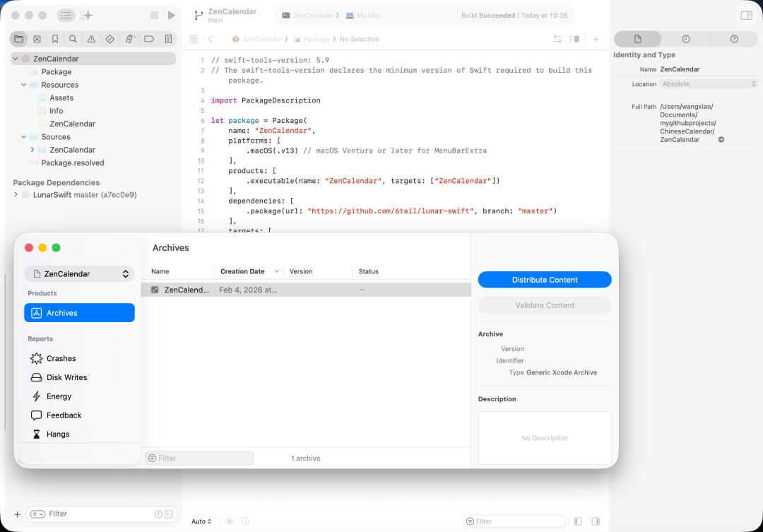This screenshot has height=532, width=763.
Task: Select Energy in the Reports list
Action: (x=59, y=396)
